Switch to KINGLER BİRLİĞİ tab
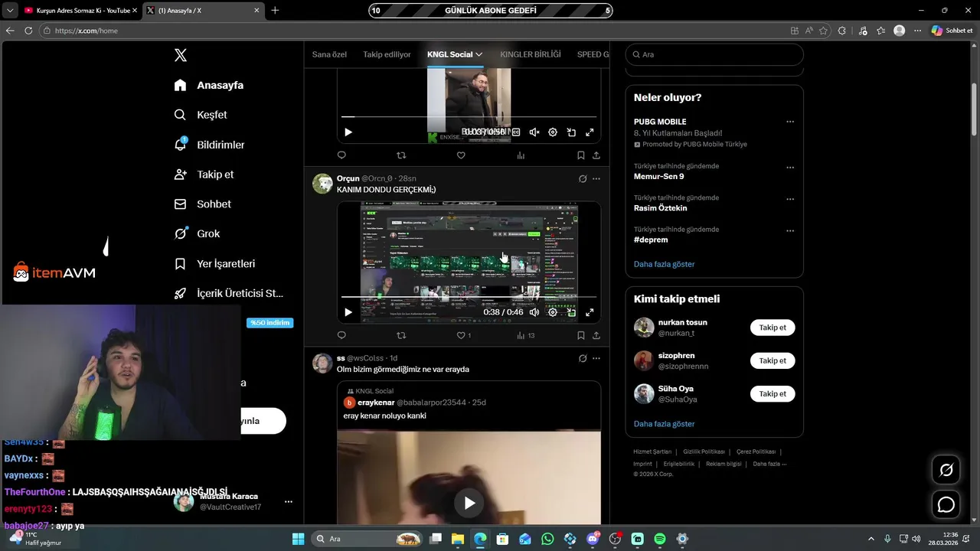The height and width of the screenshot is (551, 980). pyautogui.click(x=531, y=54)
